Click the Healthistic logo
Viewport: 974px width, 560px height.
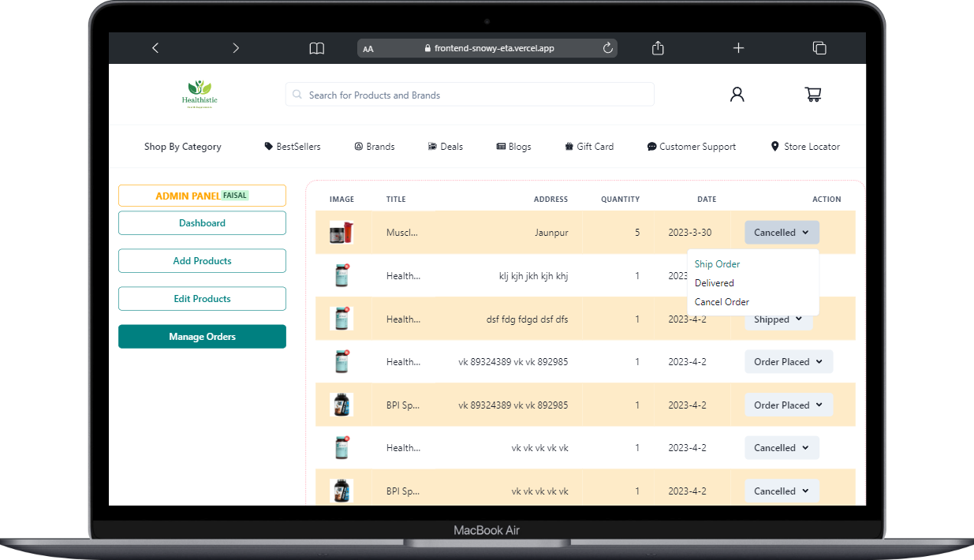tap(200, 95)
